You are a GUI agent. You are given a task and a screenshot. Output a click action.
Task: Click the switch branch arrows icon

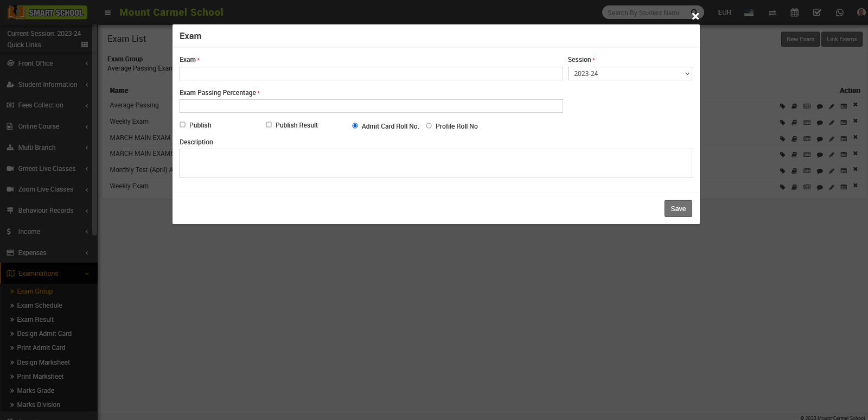pyautogui.click(x=772, y=12)
